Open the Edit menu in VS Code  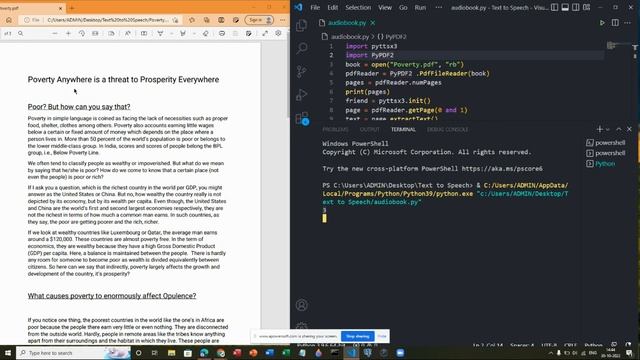point(333,7)
